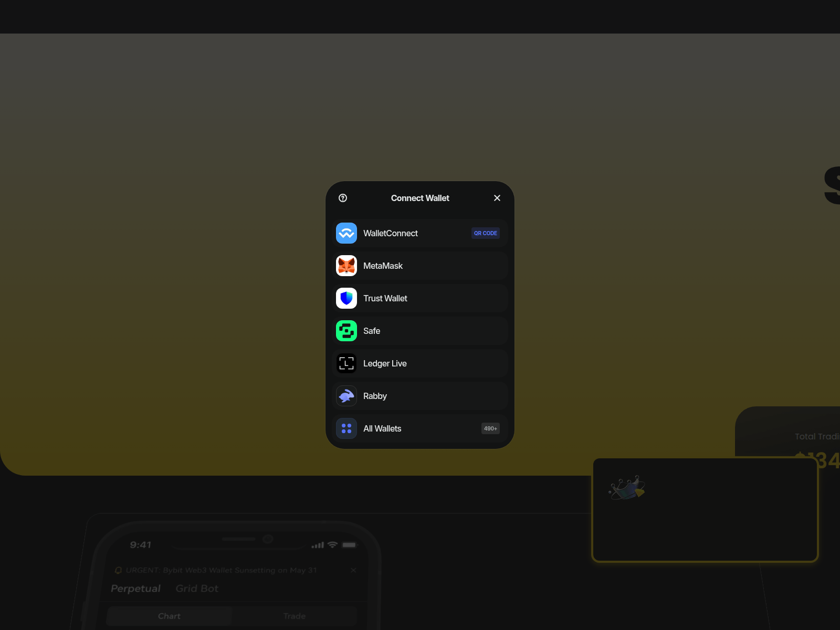Switch to the Perpetual tab
The image size is (840, 630).
(135, 589)
